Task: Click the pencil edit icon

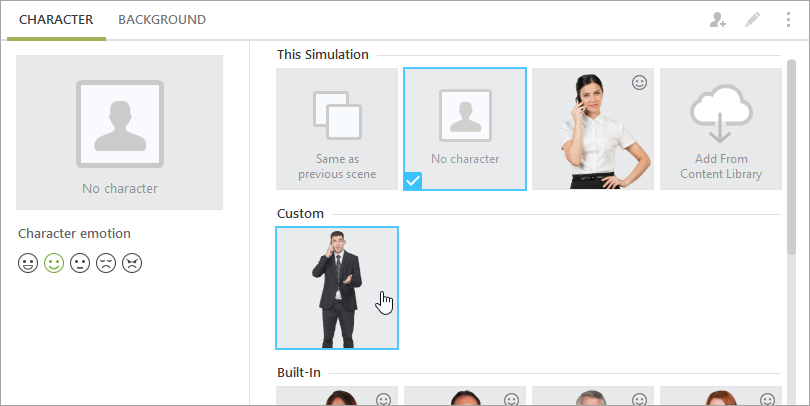Action: pos(753,20)
